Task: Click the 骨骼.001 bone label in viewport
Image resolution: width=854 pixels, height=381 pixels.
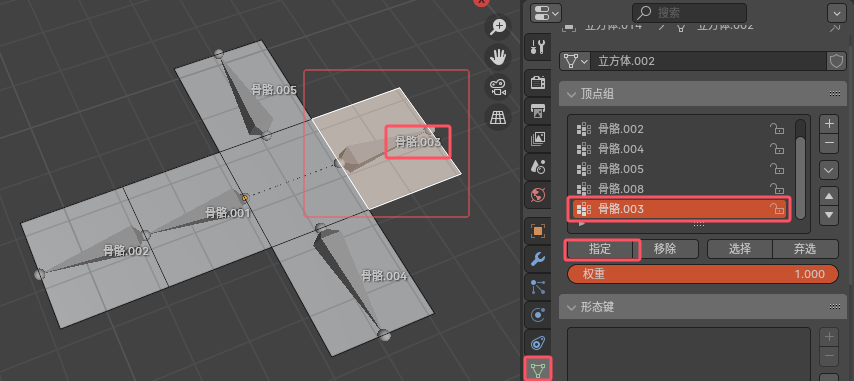Action: (228, 213)
